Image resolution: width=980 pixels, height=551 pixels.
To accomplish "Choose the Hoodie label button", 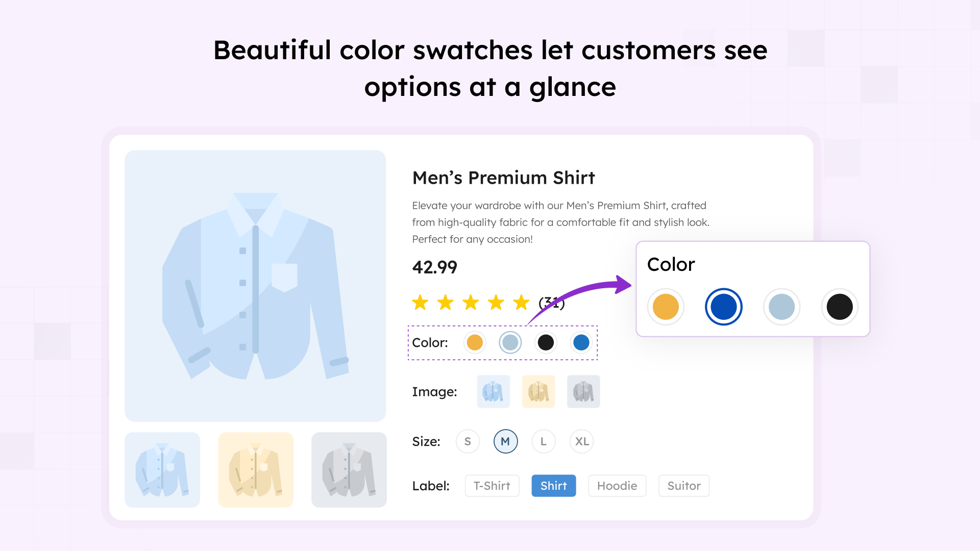I will coord(617,486).
